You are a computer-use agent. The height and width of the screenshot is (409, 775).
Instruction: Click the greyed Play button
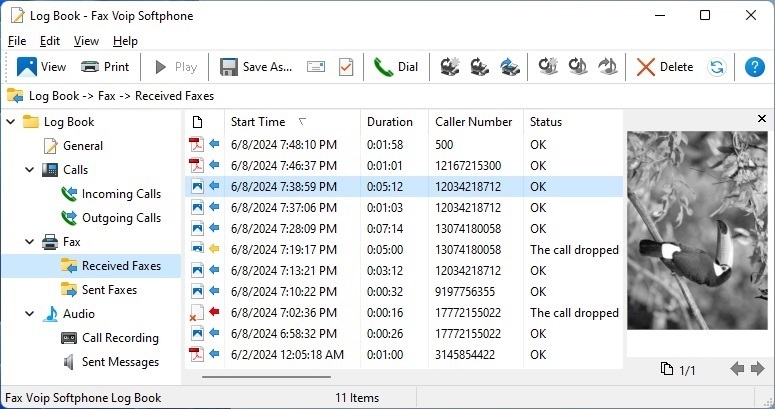click(x=176, y=67)
